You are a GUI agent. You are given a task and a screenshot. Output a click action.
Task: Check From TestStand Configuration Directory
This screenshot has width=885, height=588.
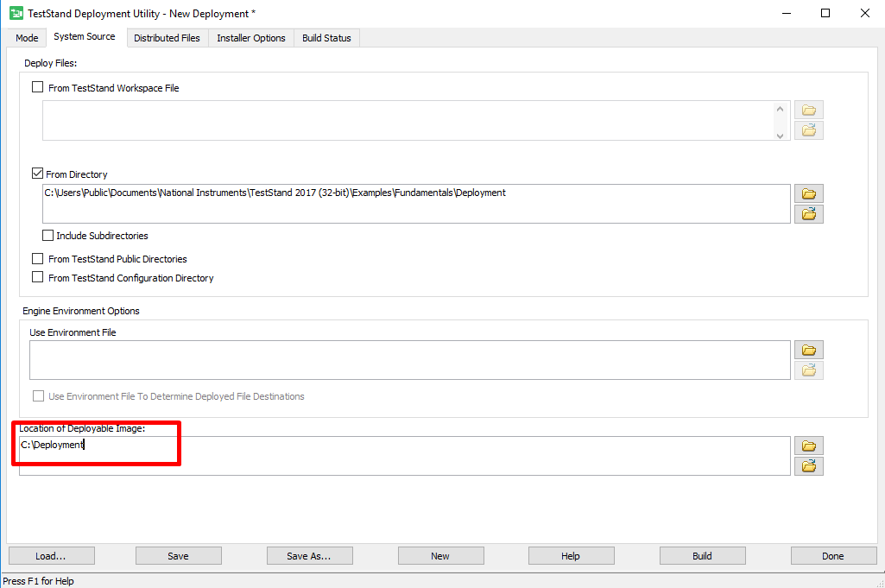click(x=38, y=278)
